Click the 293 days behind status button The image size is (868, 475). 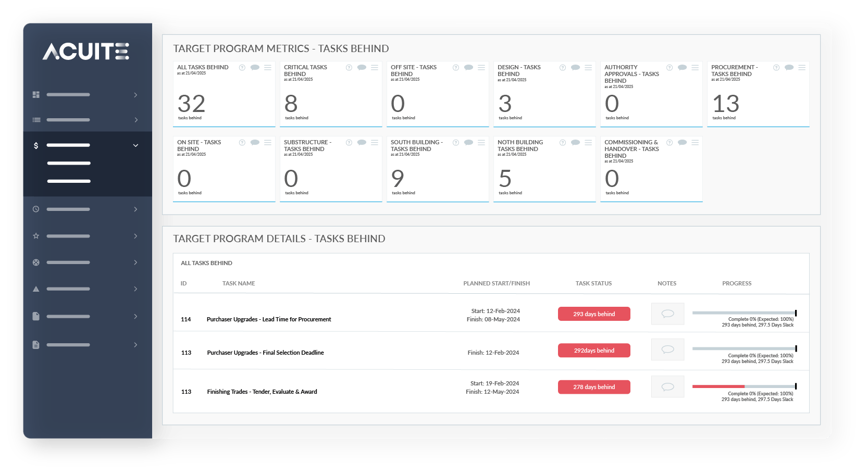pos(594,314)
